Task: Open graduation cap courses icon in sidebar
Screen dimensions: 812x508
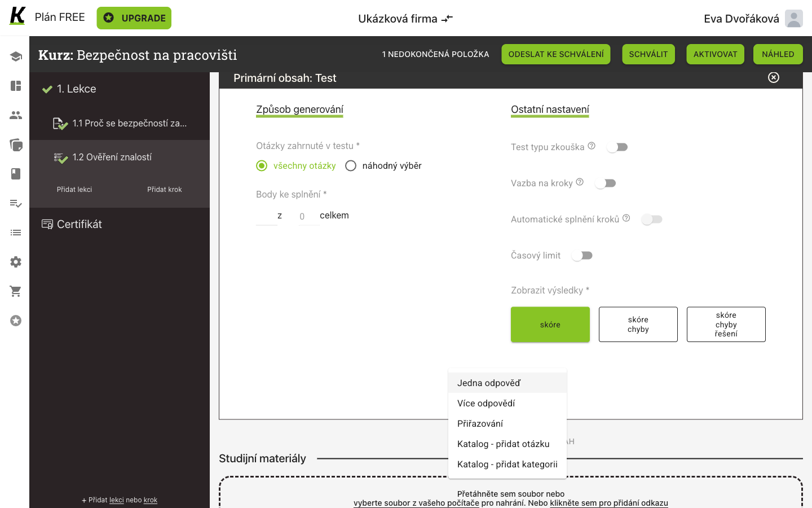Action: click(x=16, y=56)
